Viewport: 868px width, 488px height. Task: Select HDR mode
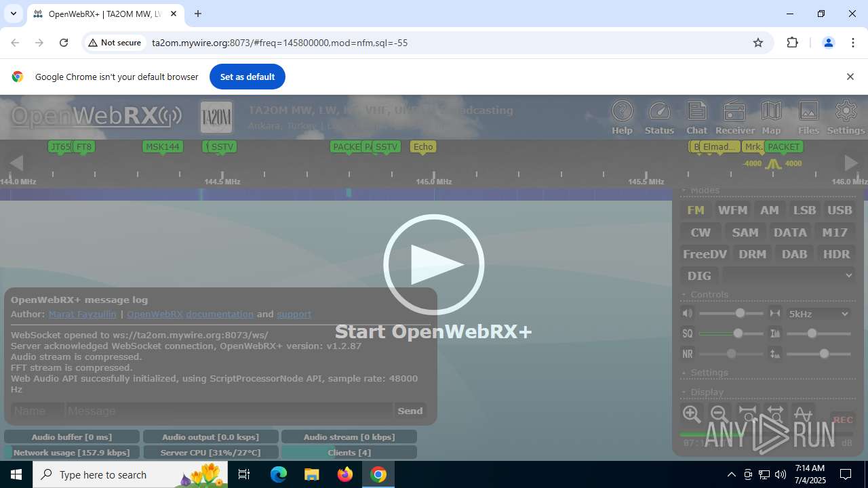(x=836, y=254)
